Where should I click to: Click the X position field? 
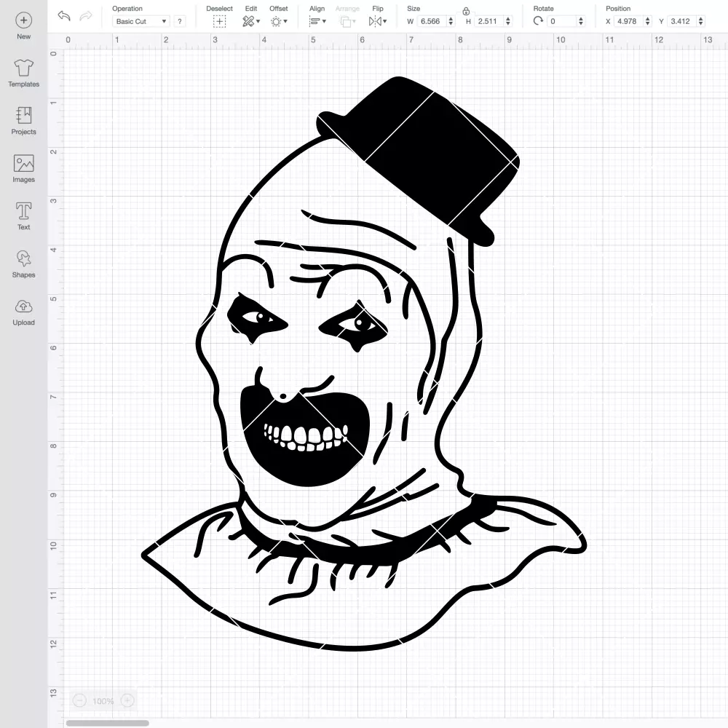629,21
